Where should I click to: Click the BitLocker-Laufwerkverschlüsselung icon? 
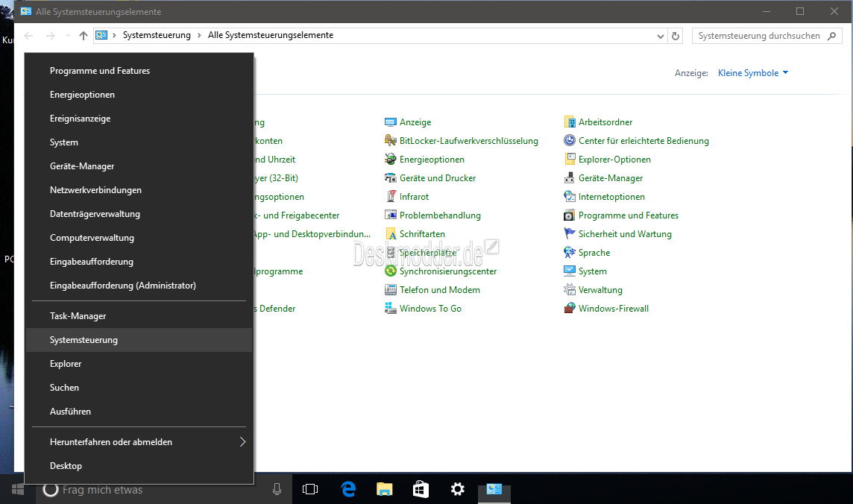tap(391, 141)
